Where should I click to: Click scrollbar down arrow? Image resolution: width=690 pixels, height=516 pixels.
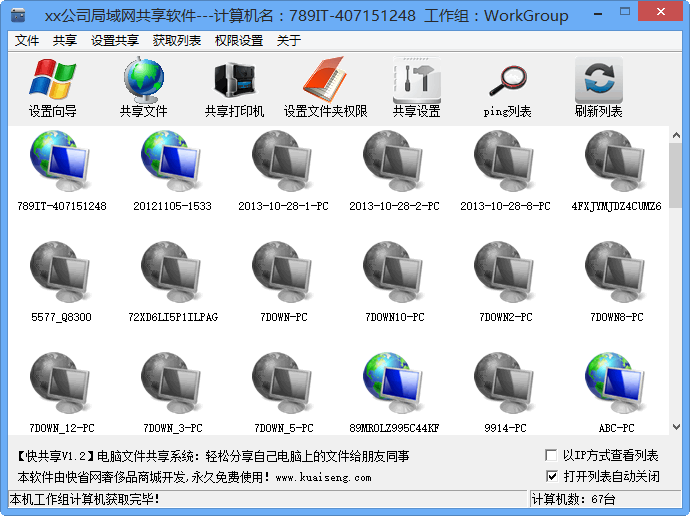(x=676, y=427)
